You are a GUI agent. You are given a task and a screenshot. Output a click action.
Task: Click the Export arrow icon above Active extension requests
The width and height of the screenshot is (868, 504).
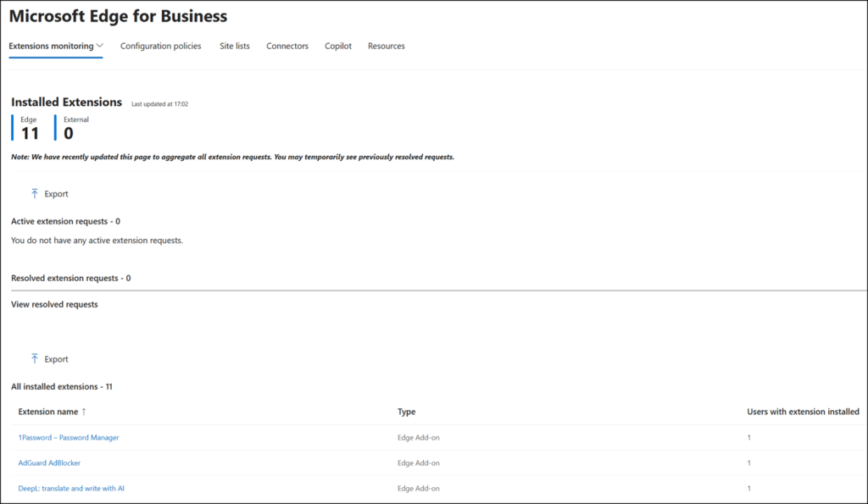(x=35, y=194)
